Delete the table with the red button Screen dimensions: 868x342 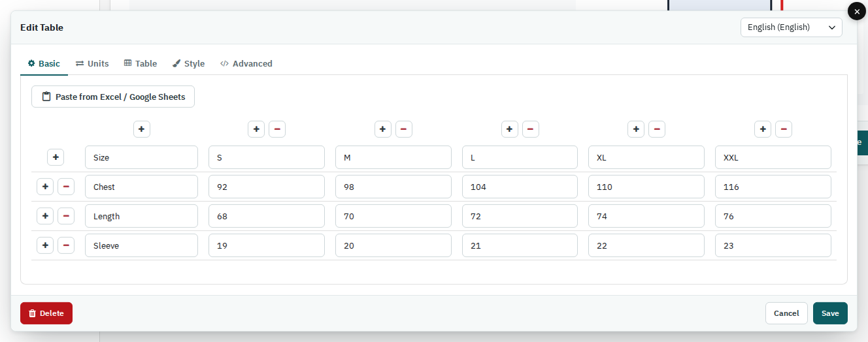[x=46, y=313]
